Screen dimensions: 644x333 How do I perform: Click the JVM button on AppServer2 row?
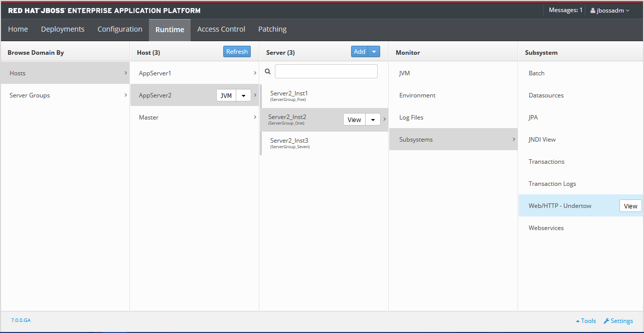point(226,95)
